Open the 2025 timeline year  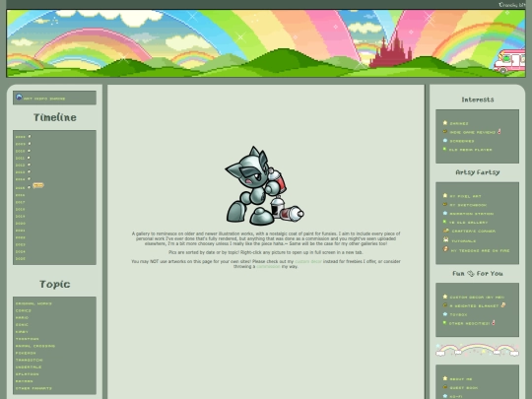coord(21,259)
